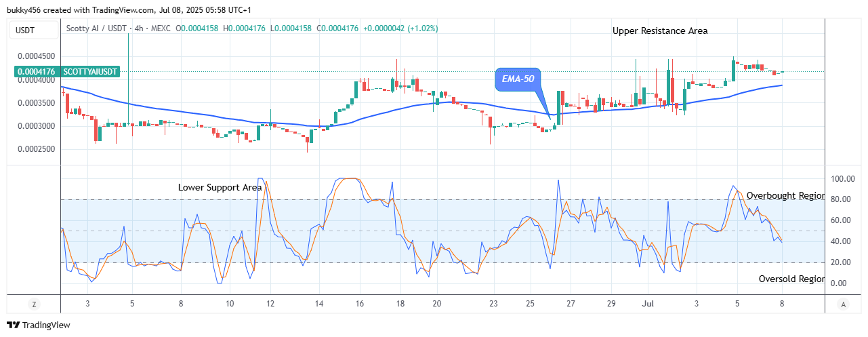The width and height of the screenshot is (868, 337).
Task: Click the 29 date axis label
Action: (612, 304)
